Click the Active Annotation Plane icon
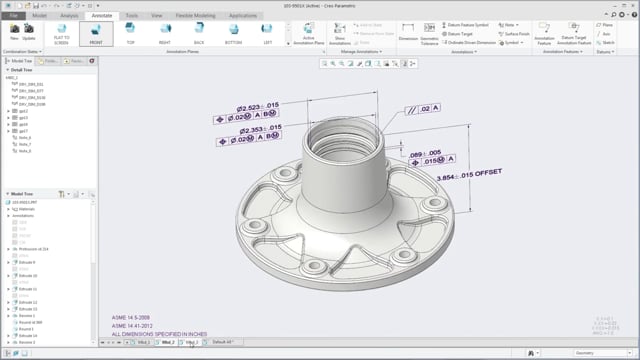Viewport: 640px width, 360px height. click(309, 34)
